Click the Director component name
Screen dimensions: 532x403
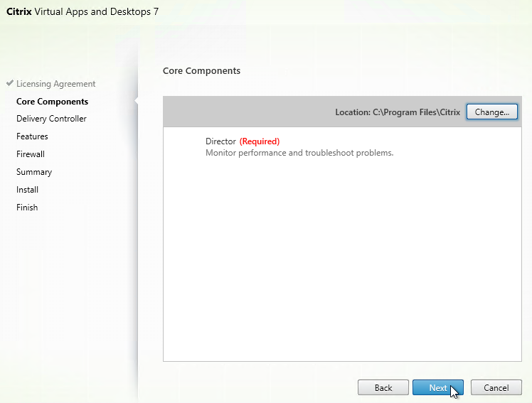220,141
